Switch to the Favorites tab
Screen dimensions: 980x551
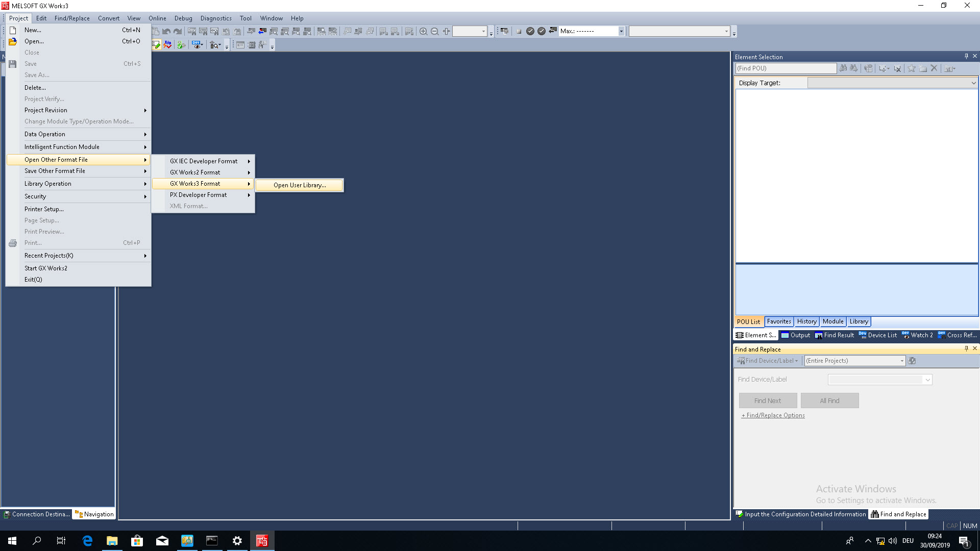tap(779, 321)
